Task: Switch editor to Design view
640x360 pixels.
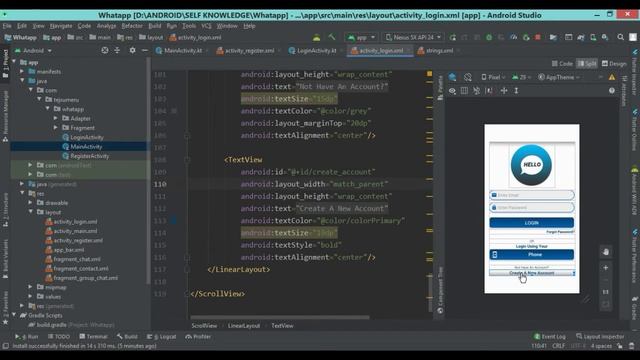Action: [614, 63]
